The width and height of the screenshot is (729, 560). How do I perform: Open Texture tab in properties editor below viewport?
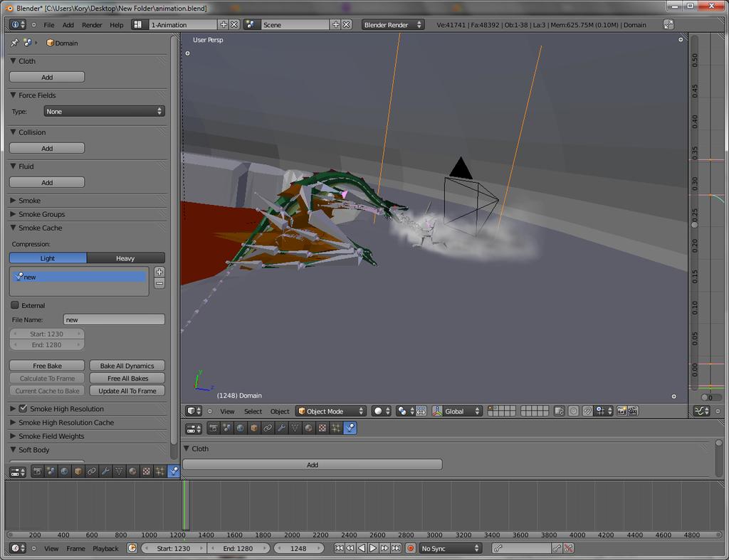322,428
